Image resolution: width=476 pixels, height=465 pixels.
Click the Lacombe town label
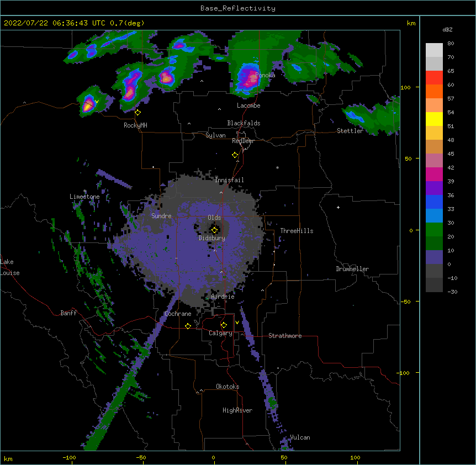pyautogui.click(x=248, y=105)
